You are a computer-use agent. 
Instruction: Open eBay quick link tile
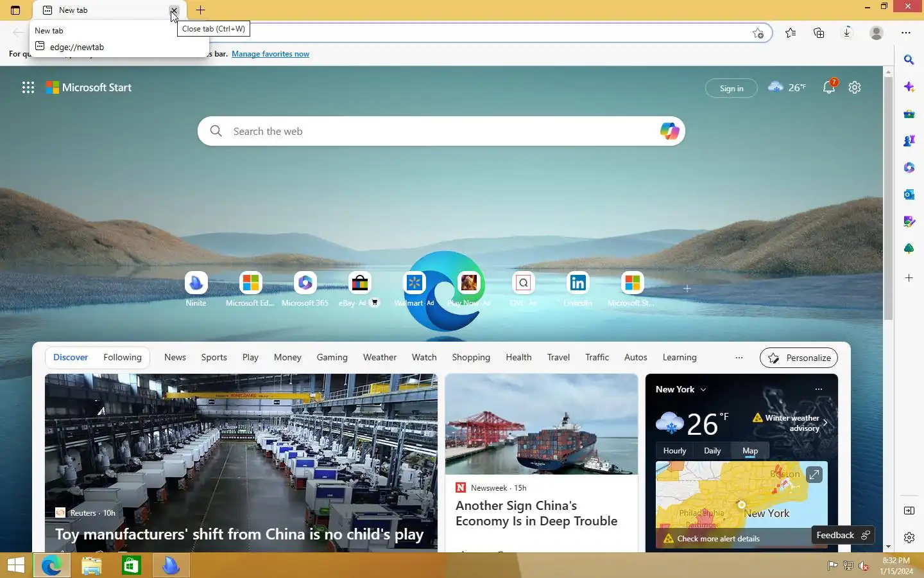[x=359, y=289]
